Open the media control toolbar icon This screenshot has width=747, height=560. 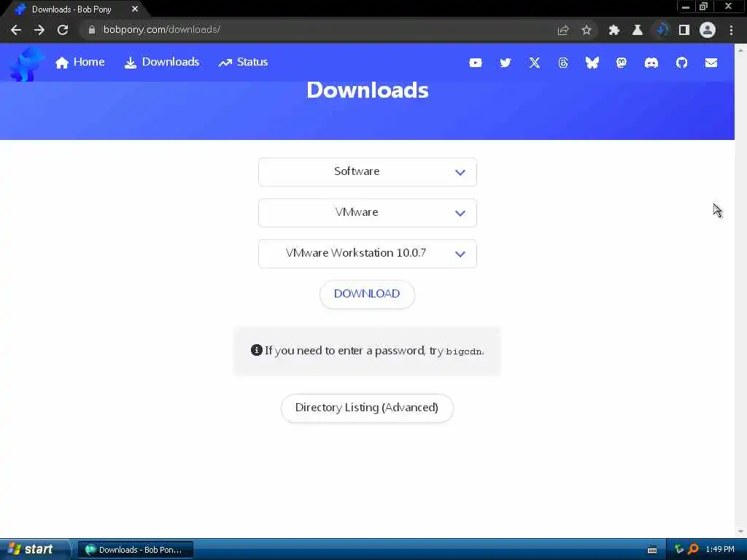[x=661, y=30]
